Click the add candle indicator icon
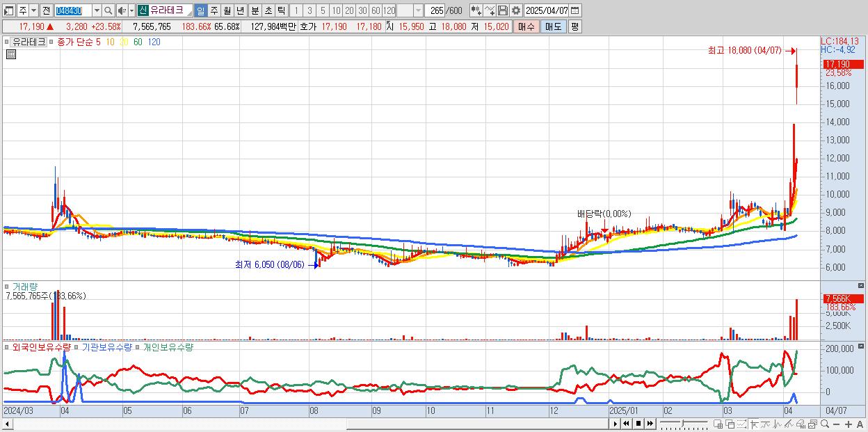The width and height of the screenshot is (868, 432). pos(476,10)
